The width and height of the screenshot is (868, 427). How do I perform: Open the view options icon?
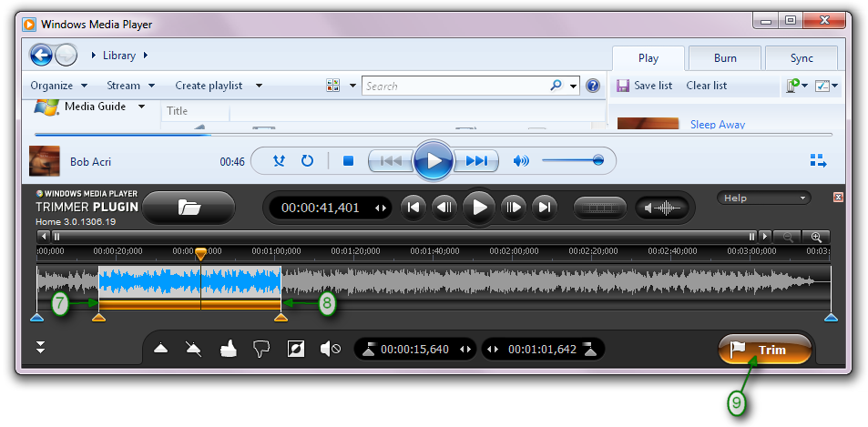click(x=333, y=86)
